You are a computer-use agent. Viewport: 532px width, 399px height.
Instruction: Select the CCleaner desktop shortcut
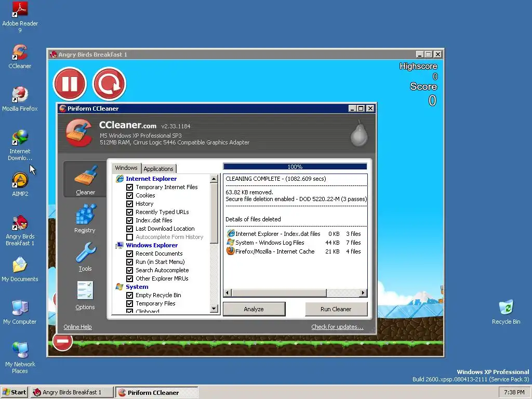click(x=20, y=57)
